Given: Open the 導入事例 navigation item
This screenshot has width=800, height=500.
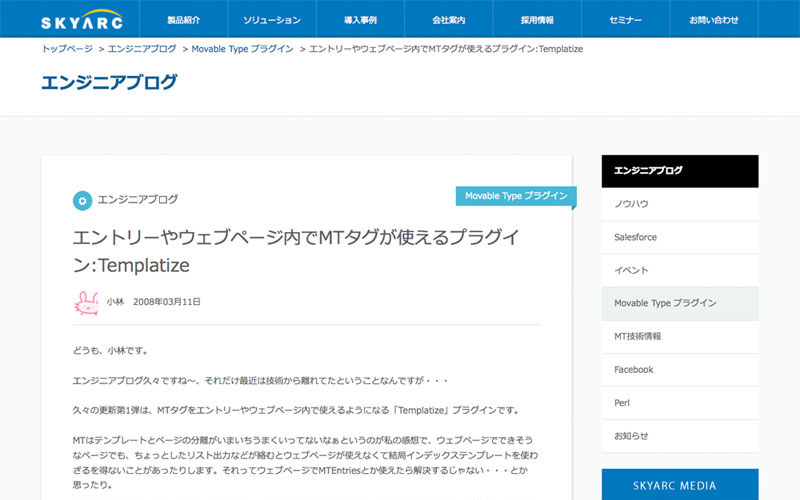Looking at the screenshot, I should [x=360, y=19].
